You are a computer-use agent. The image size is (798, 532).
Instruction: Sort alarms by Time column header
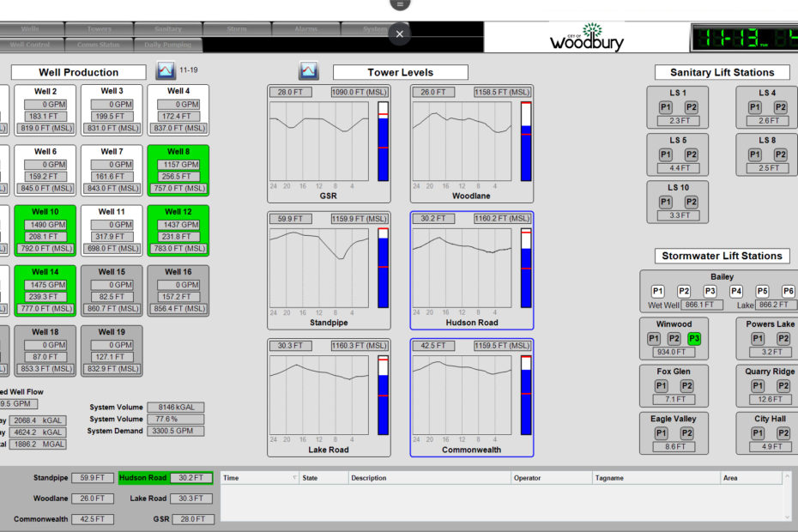pyautogui.click(x=259, y=478)
